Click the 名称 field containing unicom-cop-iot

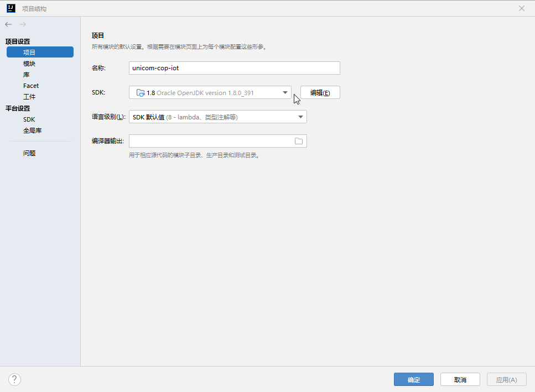click(234, 67)
